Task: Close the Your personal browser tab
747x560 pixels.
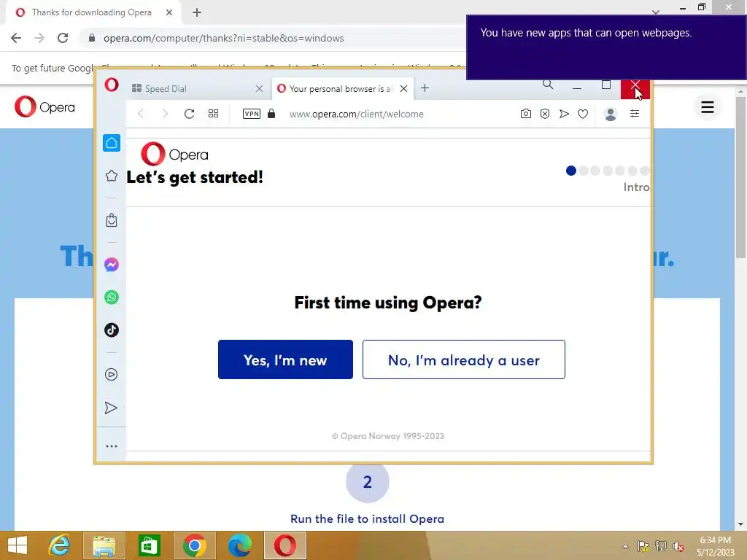Action: pos(404,88)
